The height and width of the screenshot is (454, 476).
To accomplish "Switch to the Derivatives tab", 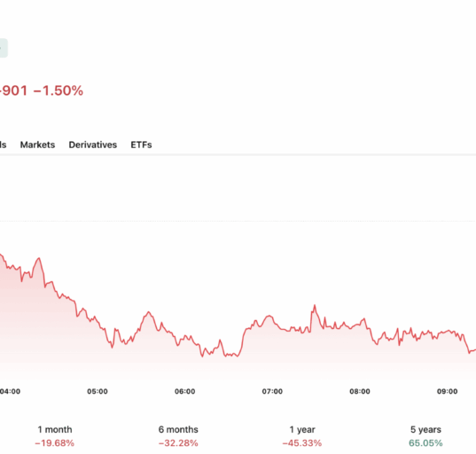I will [93, 145].
